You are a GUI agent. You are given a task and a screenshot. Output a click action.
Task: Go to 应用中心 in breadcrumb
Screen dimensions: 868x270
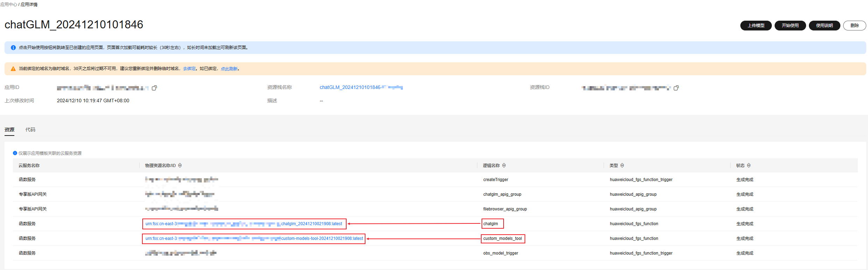tap(9, 5)
